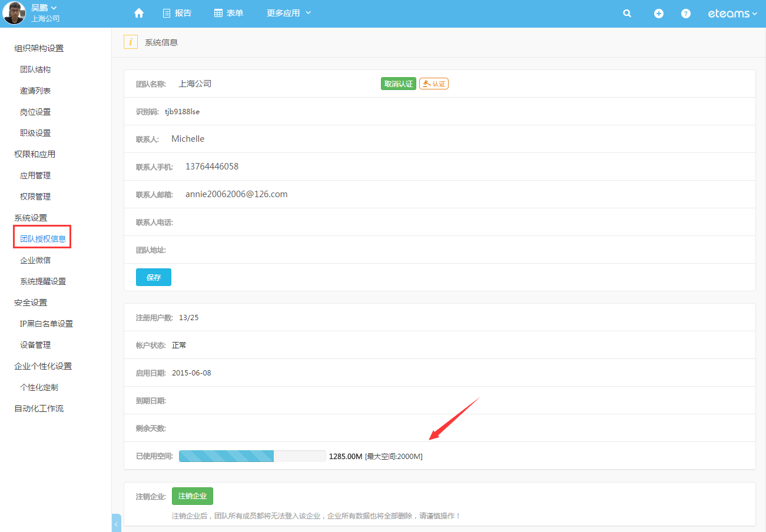Open 岗位设置 in the sidebar
The height and width of the screenshot is (532, 766).
[x=35, y=112]
